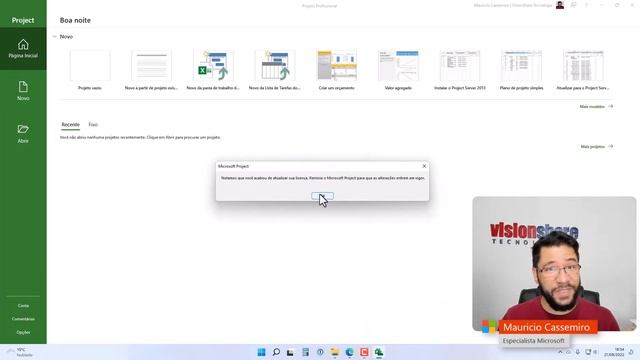Open Microsoft Edge from the taskbar
This screenshot has height=360, width=640.
pyautogui.click(x=349, y=352)
